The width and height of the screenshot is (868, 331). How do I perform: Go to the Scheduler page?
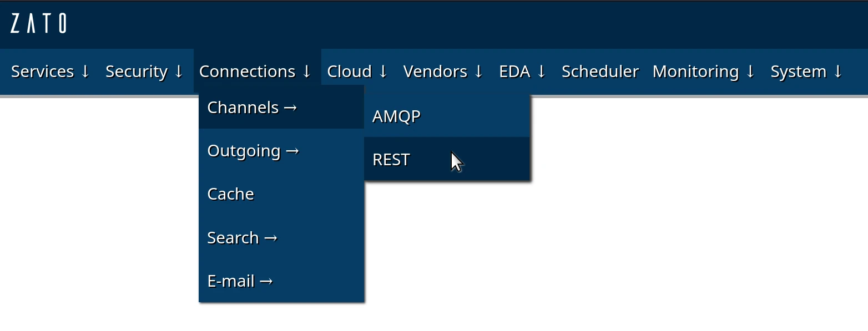pos(600,72)
